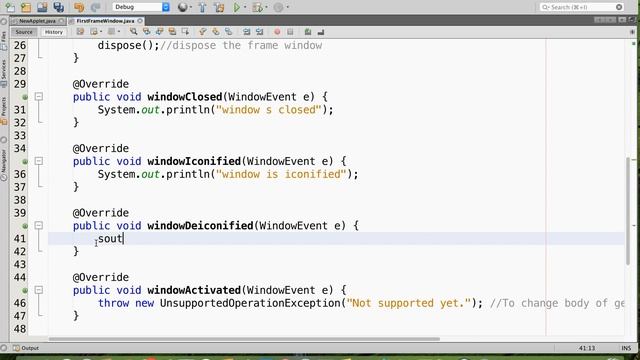Toggle Bookmark icon in editor toolbar
This screenshot has height=360, width=640.
click(x=229, y=32)
